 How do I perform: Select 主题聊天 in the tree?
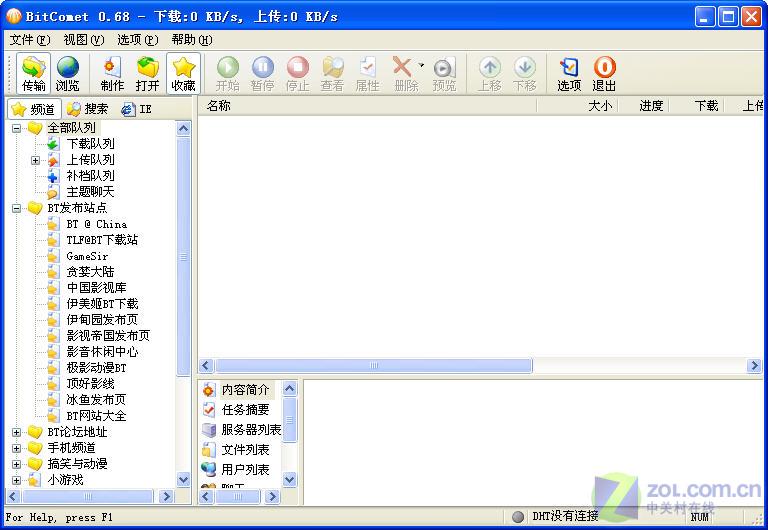tap(91, 192)
